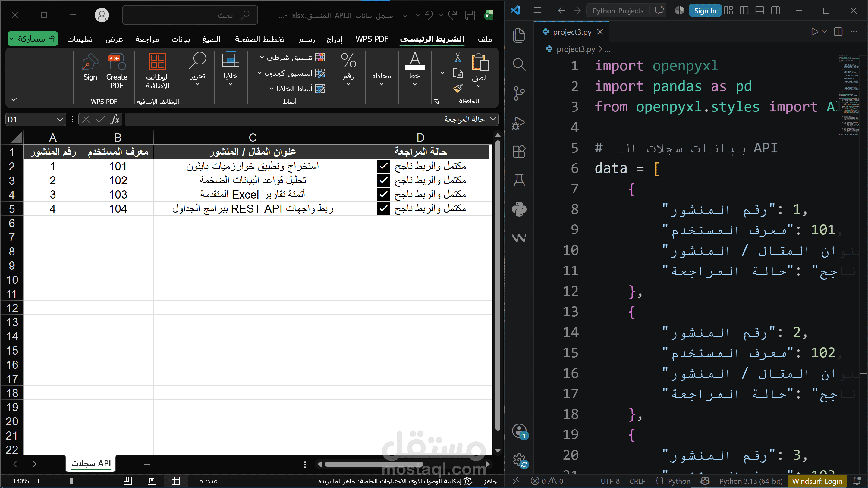Click the Copy icon in Excel ribbon

point(458,73)
